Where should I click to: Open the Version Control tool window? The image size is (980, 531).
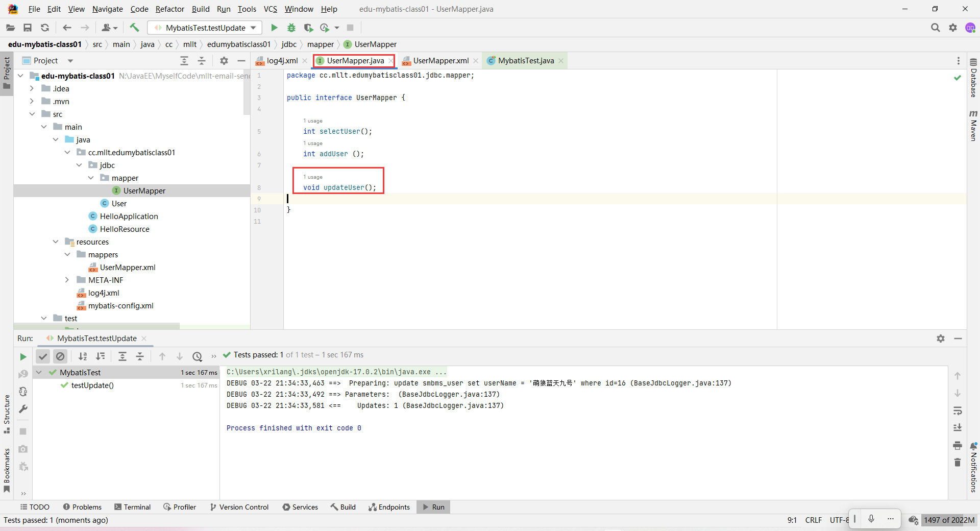[x=239, y=507]
